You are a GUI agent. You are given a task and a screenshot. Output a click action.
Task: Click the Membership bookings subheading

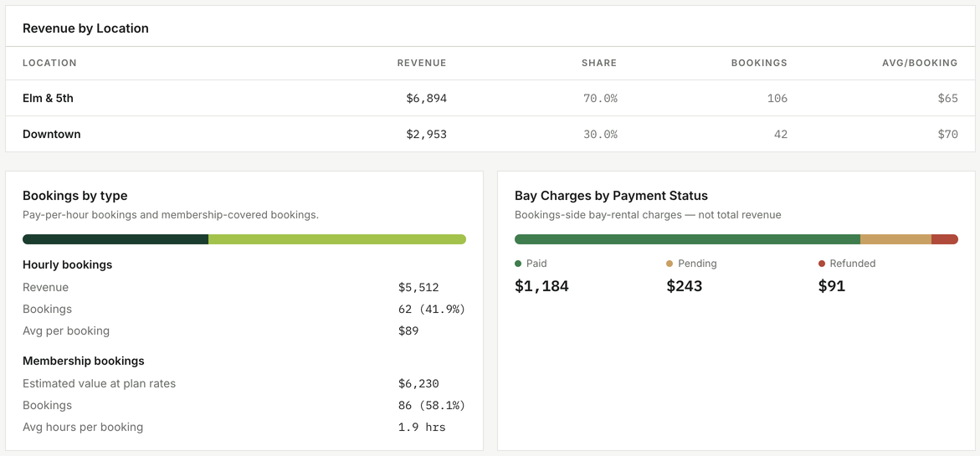tap(84, 361)
